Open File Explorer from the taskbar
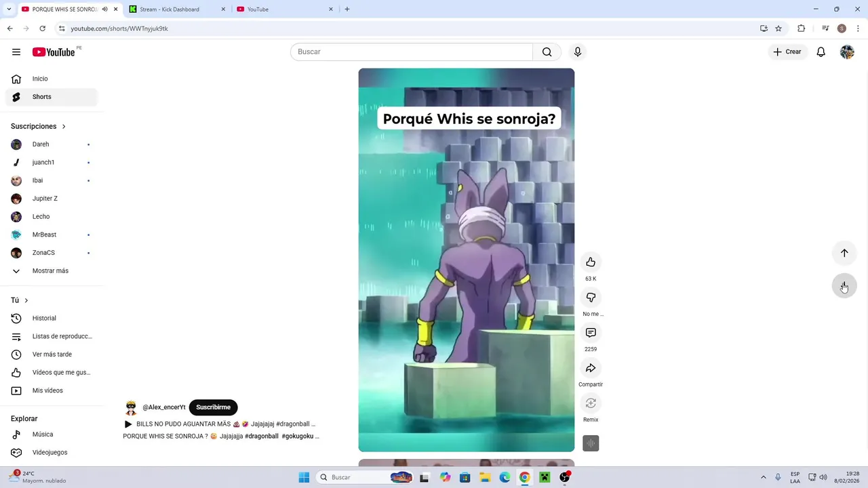This screenshot has height=488, width=868. click(x=485, y=477)
